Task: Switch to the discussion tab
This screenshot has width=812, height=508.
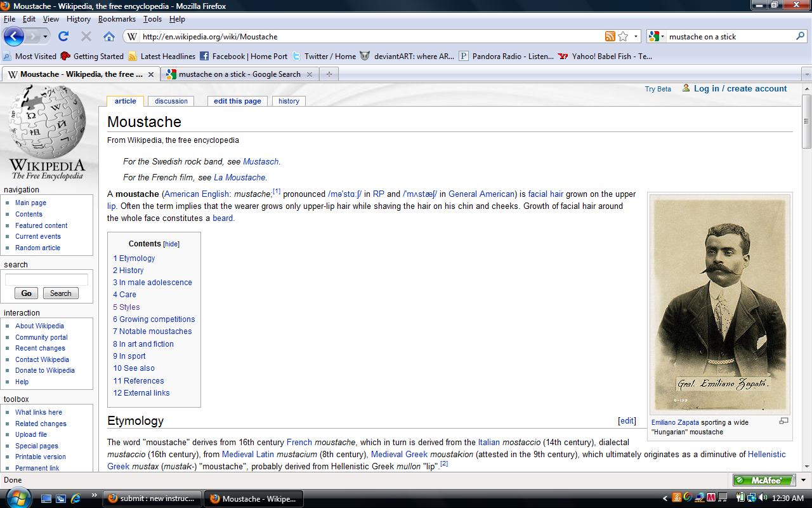Action: pyautogui.click(x=171, y=101)
